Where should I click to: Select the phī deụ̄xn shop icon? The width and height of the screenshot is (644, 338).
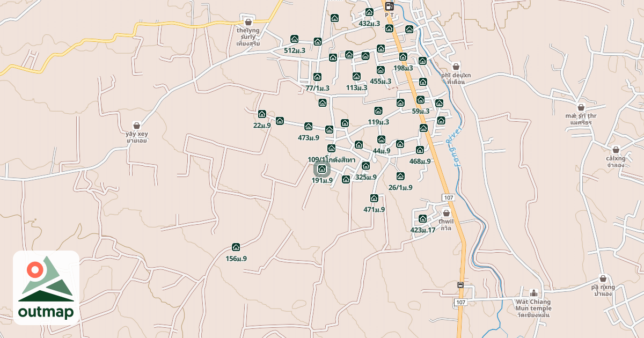(456, 67)
